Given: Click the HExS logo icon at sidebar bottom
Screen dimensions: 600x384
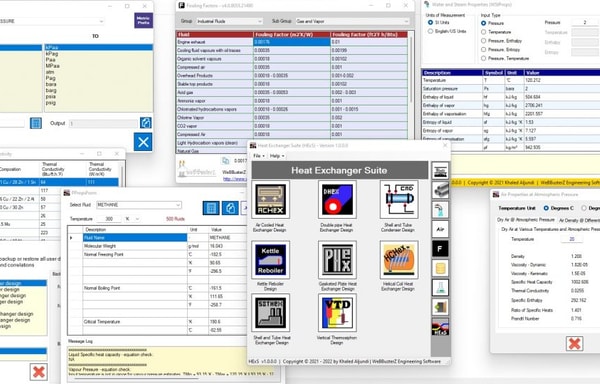Looking at the screenshot, I should pos(440,327).
